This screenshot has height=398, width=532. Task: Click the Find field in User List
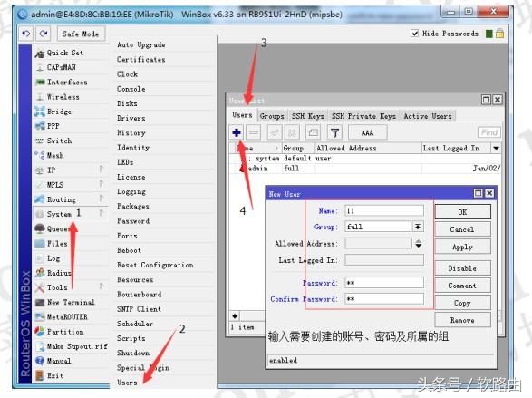pos(488,132)
